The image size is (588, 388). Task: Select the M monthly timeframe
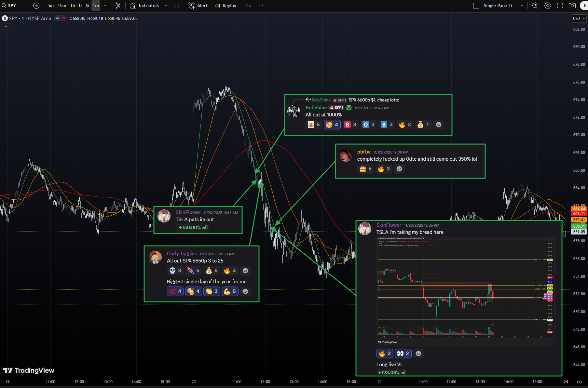click(87, 6)
